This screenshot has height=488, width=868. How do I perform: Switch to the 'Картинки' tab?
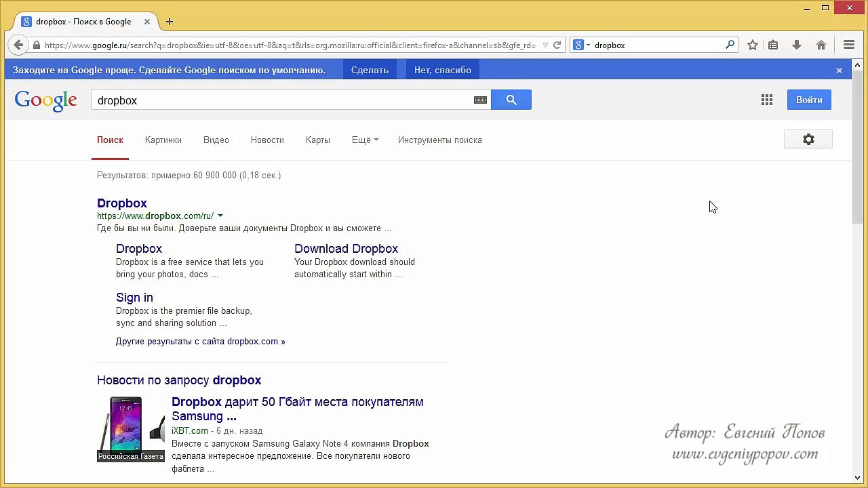(163, 140)
